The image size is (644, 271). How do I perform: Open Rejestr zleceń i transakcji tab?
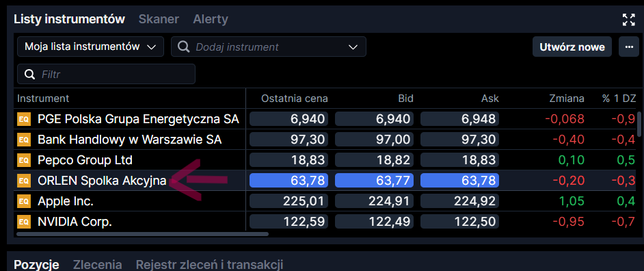tap(209, 264)
